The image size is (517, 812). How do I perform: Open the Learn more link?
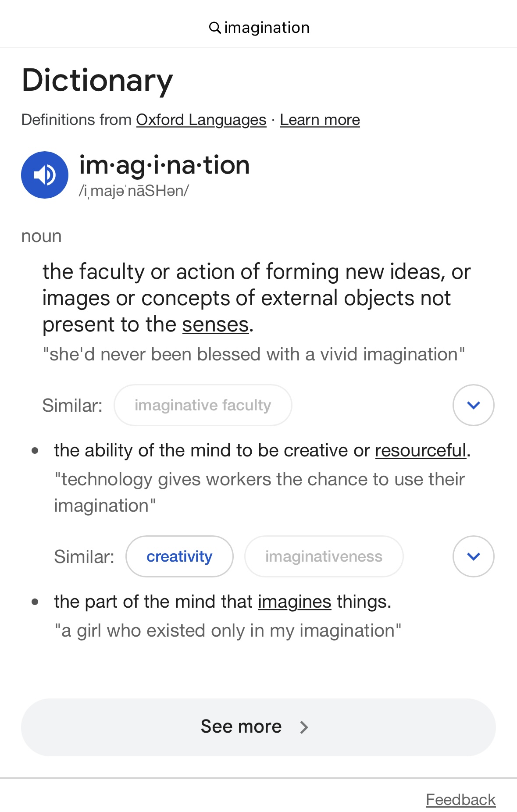(x=320, y=120)
